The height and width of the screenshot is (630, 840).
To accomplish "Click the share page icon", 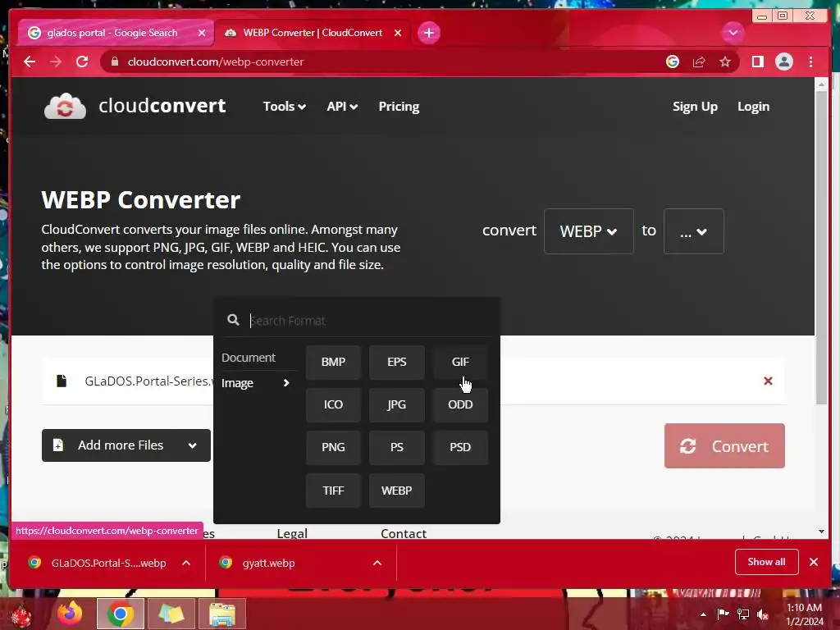I will pos(699,62).
